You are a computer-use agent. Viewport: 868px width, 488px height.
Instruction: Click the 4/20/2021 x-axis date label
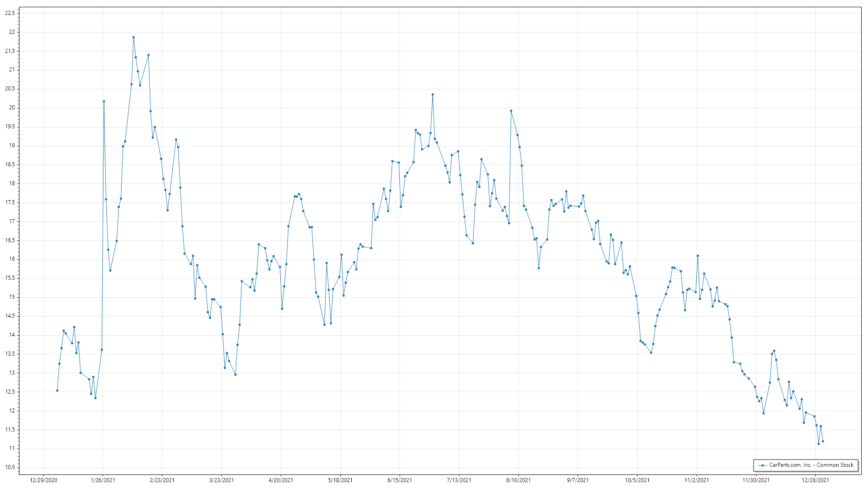[281, 480]
